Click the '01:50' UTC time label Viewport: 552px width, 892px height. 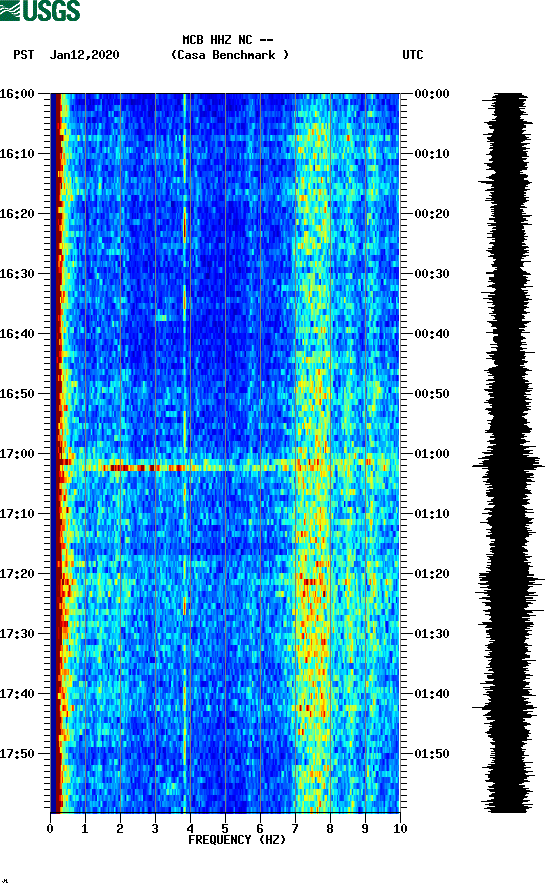click(x=432, y=754)
